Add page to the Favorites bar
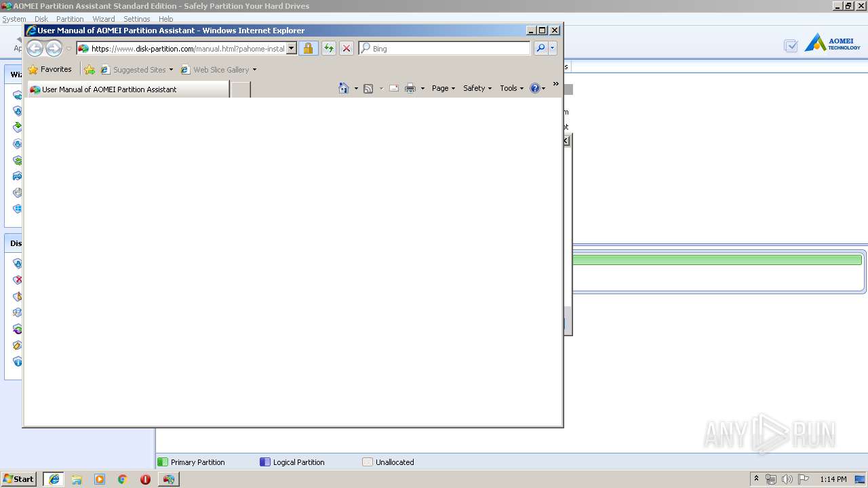Image resolution: width=868 pixels, height=488 pixels. pos(90,70)
